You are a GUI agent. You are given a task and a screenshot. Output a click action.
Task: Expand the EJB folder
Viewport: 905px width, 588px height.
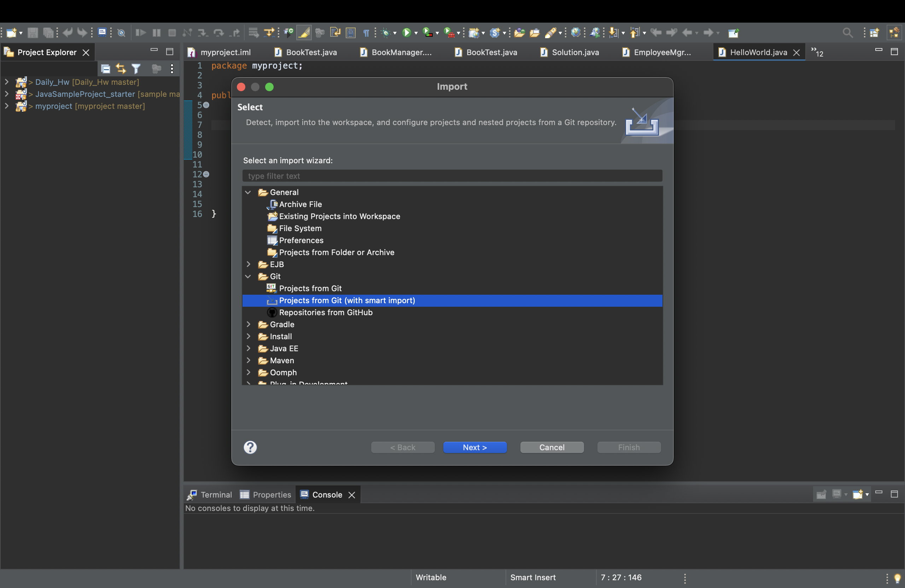tap(248, 264)
